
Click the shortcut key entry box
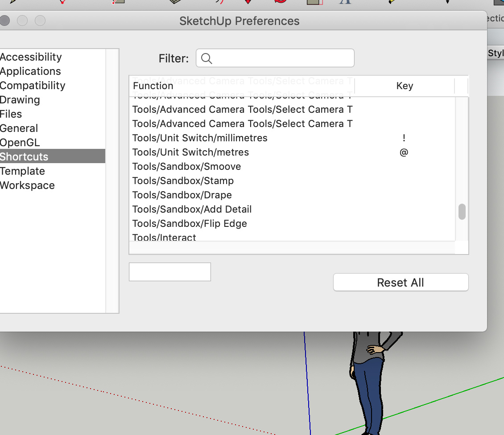coord(170,272)
